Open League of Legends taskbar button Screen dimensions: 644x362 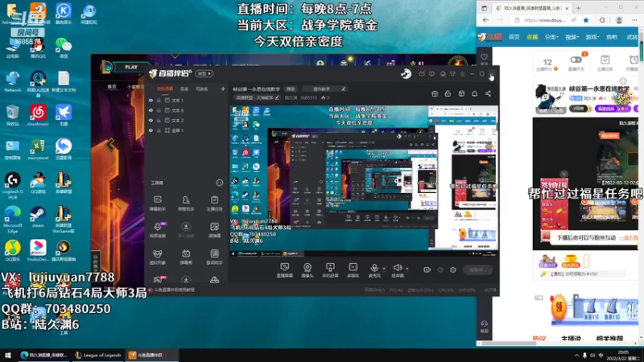click(x=98, y=355)
